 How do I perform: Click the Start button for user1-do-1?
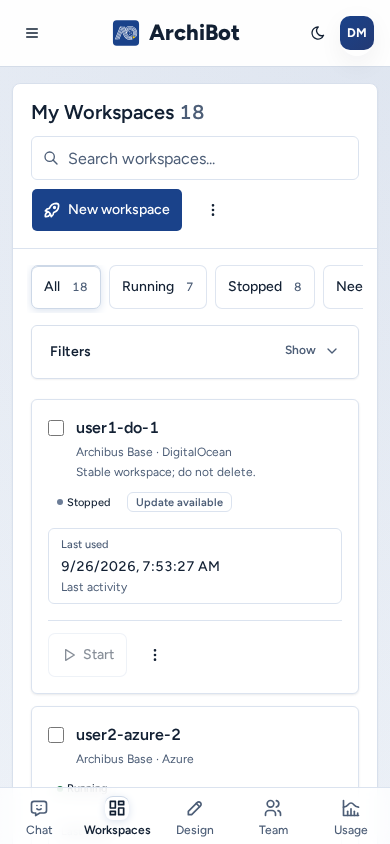pos(88,655)
